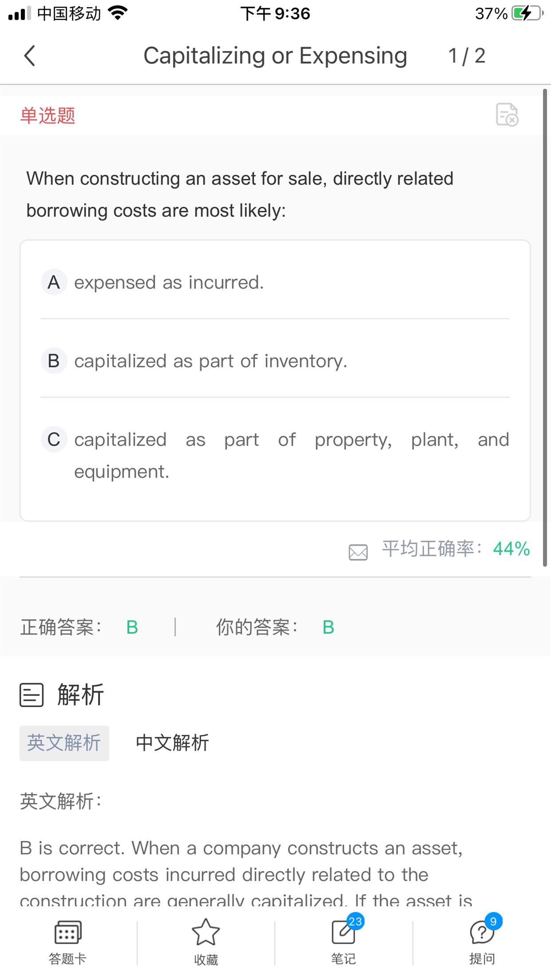Open the envelope feedback icon
Viewport: 551px width, 980px height.
point(358,552)
